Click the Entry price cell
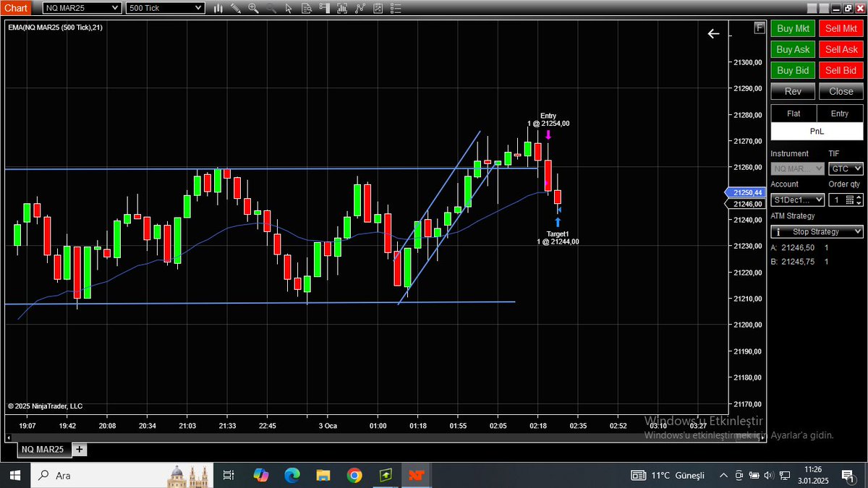The image size is (868, 488). tap(840, 114)
